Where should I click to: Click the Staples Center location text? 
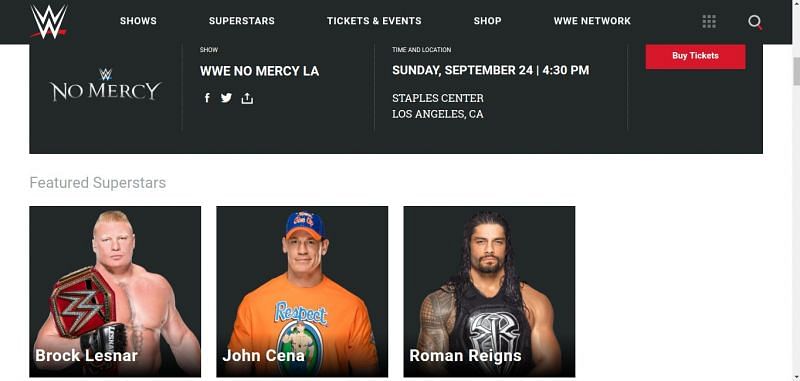click(438, 98)
